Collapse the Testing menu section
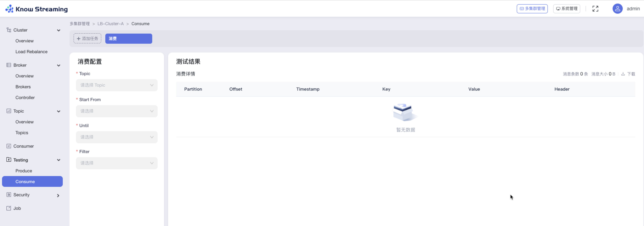Screen dimensions: 644x226 (x=59, y=160)
